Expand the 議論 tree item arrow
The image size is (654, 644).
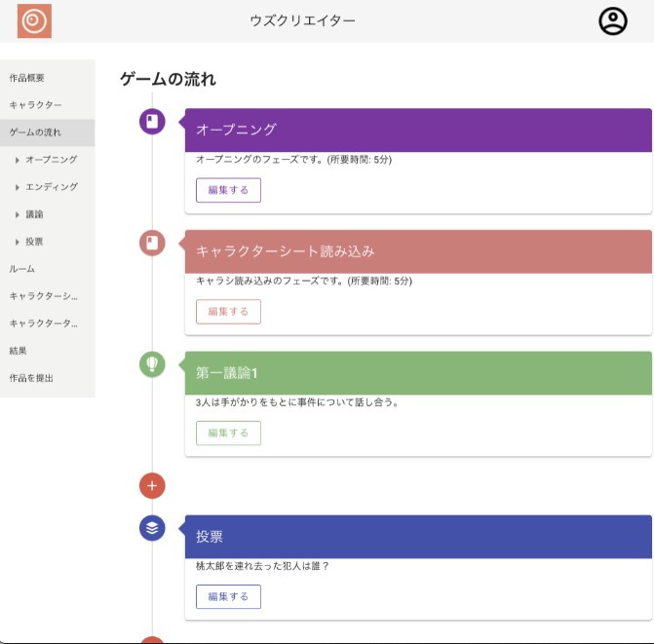tap(18, 213)
